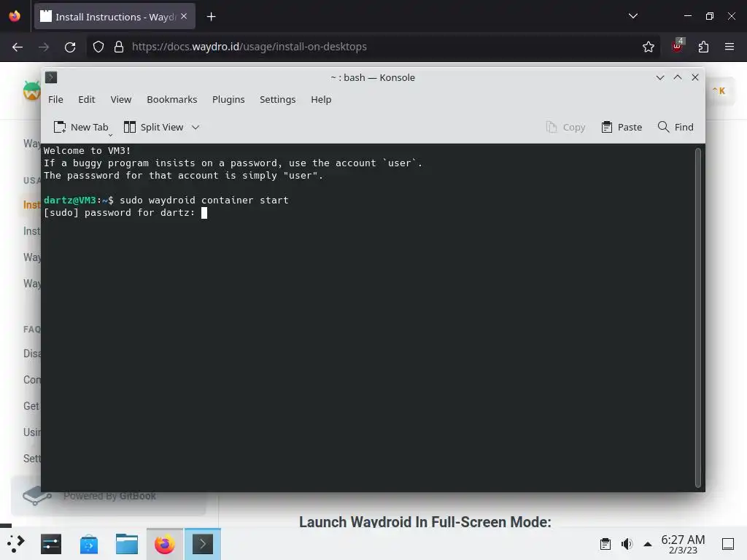The width and height of the screenshot is (747, 560).
Task: Open the clipboard tray icon
Action: pyautogui.click(x=605, y=544)
